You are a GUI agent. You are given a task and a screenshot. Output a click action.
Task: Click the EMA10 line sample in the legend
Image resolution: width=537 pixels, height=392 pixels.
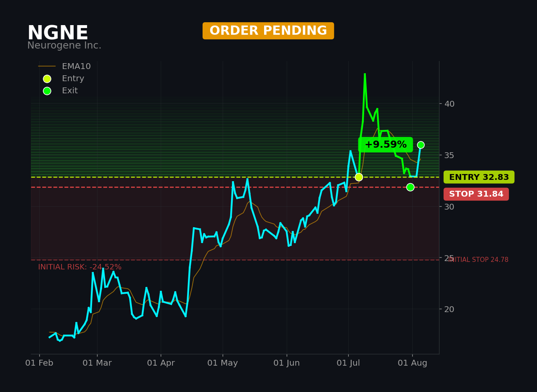click(x=47, y=67)
